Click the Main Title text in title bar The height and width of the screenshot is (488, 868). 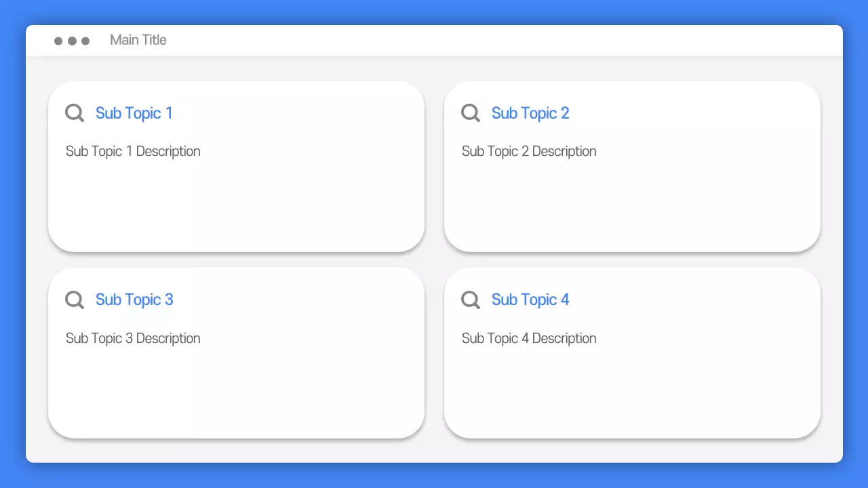click(138, 40)
